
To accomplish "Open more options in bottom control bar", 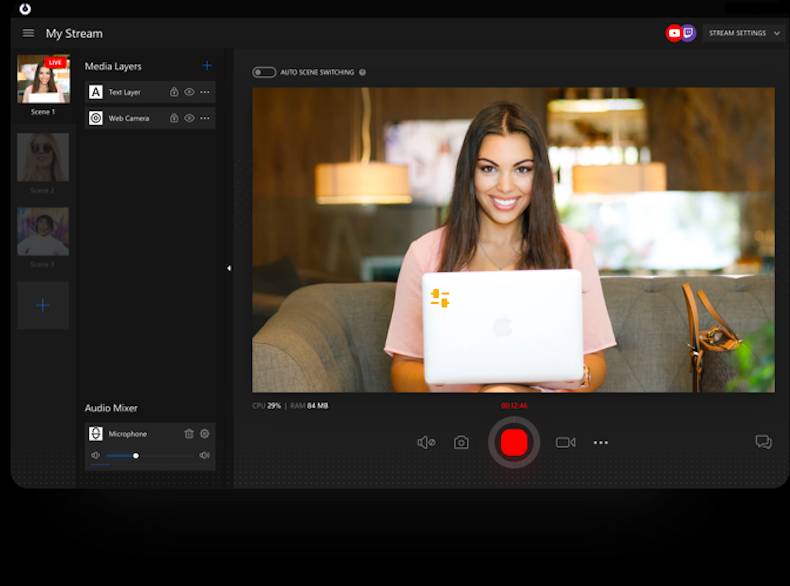I will (601, 442).
